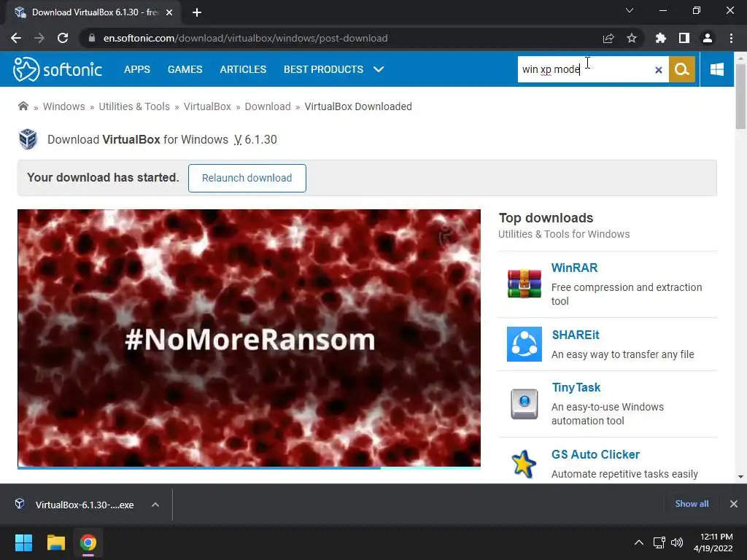Click 'Your download has started.' text

[103, 177]
